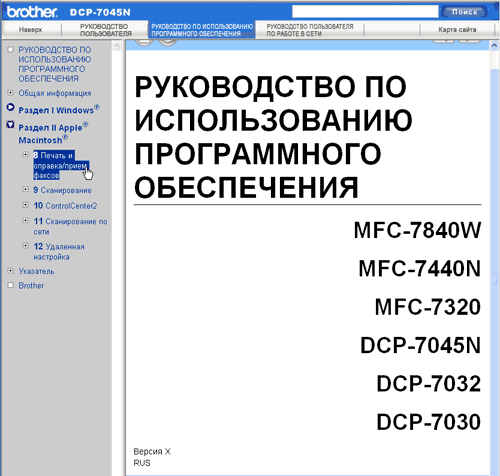Open РУКОВОДСТВО ПОЛЬЗОВАТЕЛЯ ПО РАБОТЕ В СЕТИ tab
The width and height of the screenshot is (500, 476).
click(x=310, y=30)
